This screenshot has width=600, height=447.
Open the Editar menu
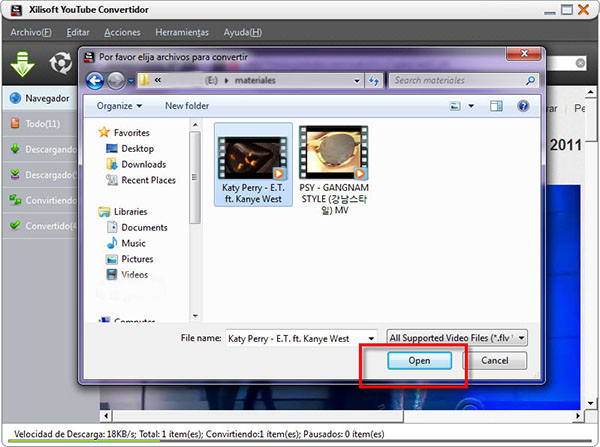[x=78, y=32]
